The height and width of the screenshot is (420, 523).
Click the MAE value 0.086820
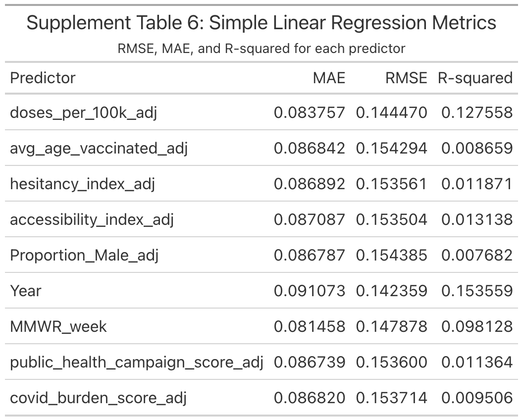pos(309,398)
